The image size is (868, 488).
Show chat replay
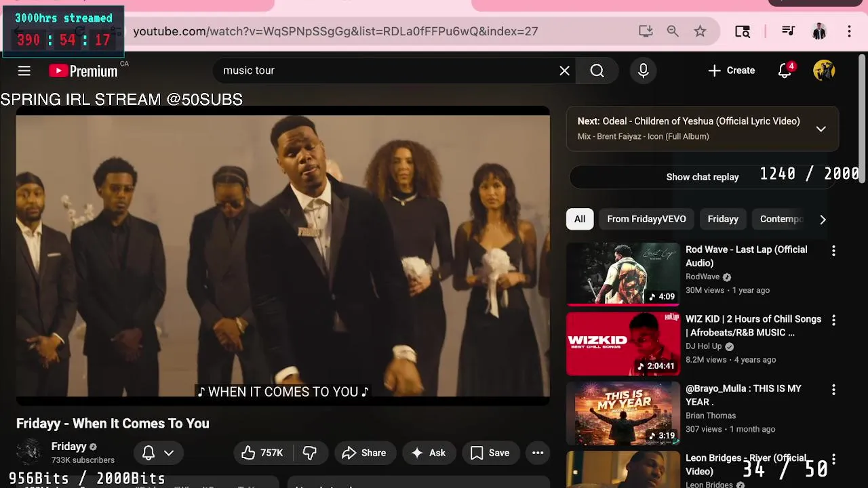[x=703, y=177]
